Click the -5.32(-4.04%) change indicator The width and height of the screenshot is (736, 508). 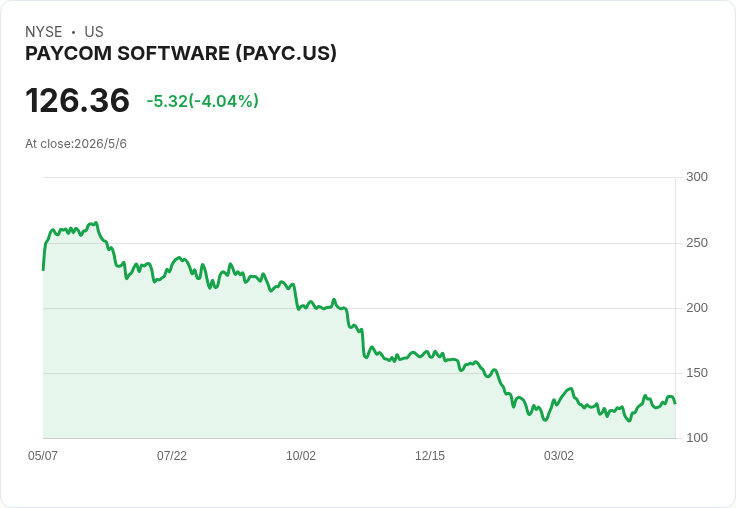(x=202, y=101)
